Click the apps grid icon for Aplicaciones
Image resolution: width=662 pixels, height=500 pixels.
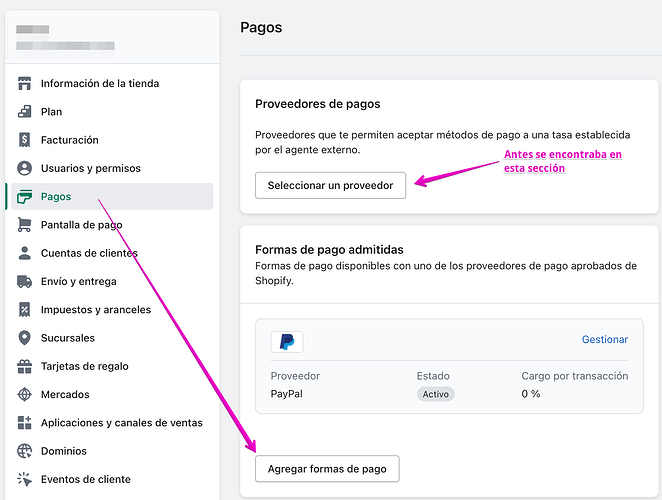click(24, 423)
